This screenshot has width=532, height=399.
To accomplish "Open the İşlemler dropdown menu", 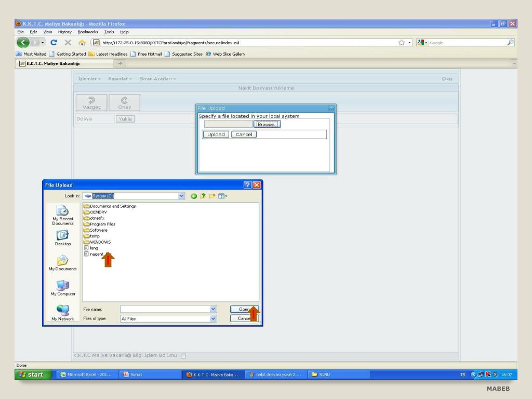I will tap(89, 79).
